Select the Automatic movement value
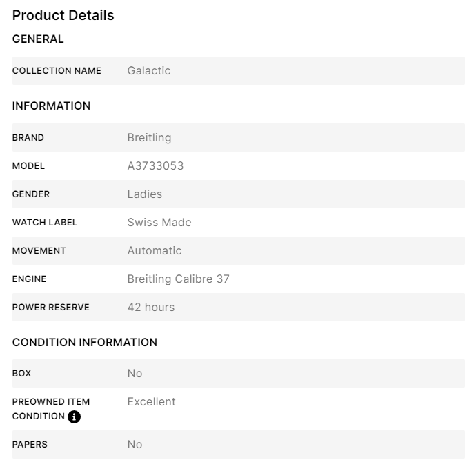476x462 pixels. (154, 250)
